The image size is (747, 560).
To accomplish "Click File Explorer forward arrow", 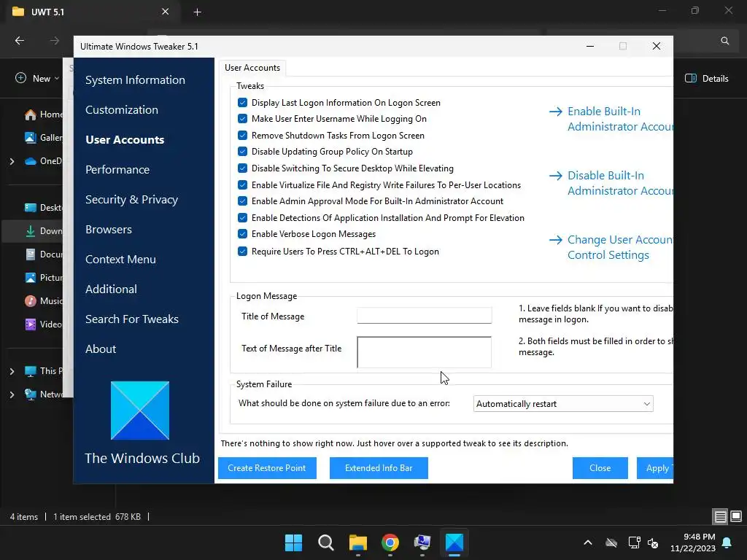I will tap(55, 41).
